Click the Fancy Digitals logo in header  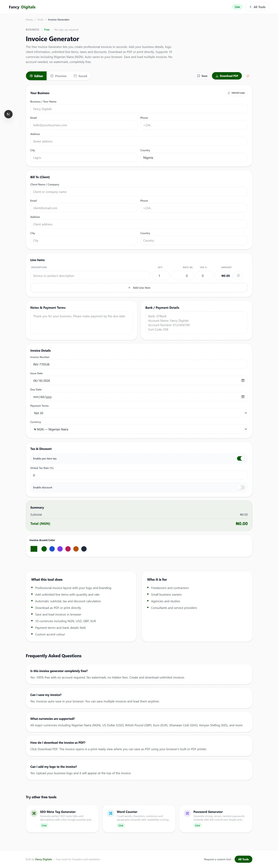click(22, 7)
